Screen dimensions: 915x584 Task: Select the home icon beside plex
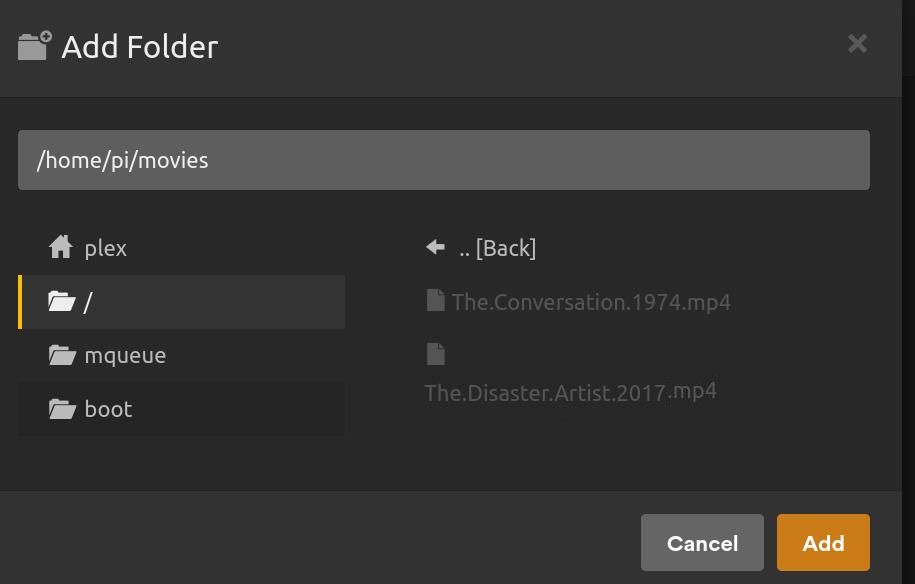(61, 248)
